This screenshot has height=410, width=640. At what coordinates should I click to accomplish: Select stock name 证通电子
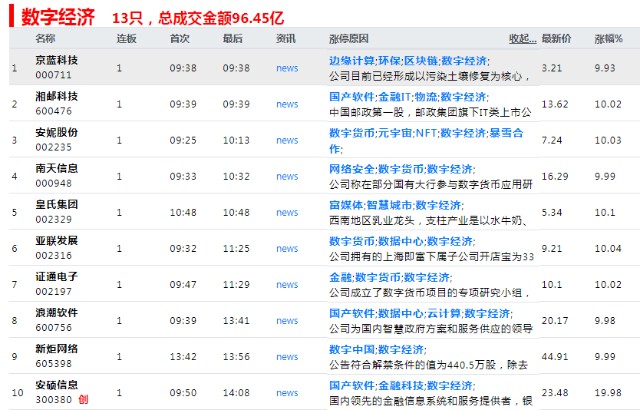[x=57, y=277]
